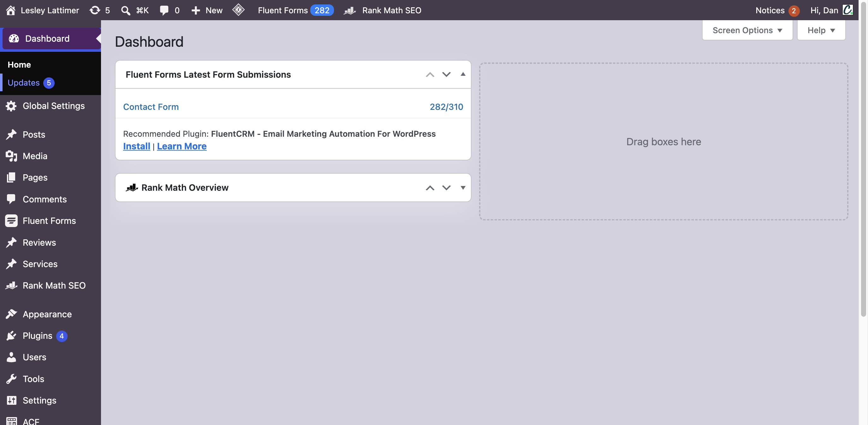Click the Rank Math SEO sidebar icon

click(11, 285)
